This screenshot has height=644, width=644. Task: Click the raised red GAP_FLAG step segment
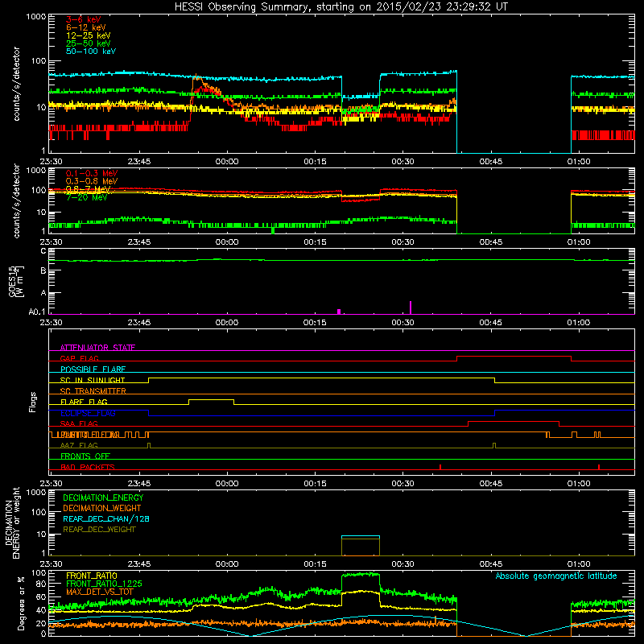[x=514, y=356]
